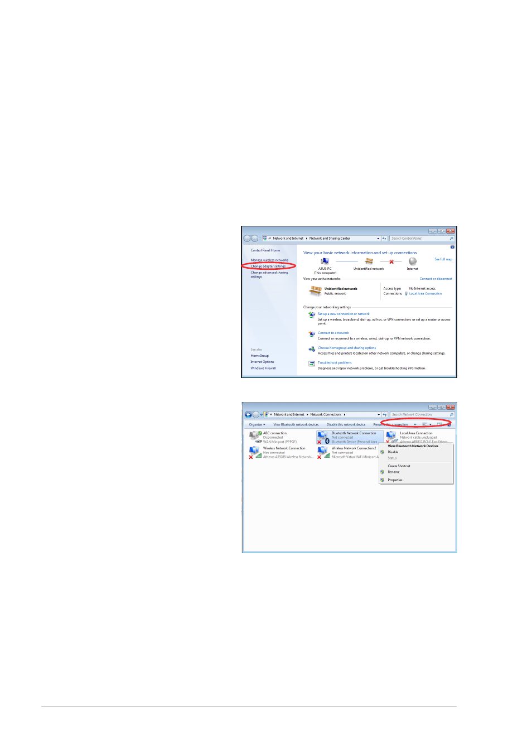The width and height of the screenshot is (532, 756).
Task: Select the Wireless Network Connection adapter icon
Action: [255, 453]
